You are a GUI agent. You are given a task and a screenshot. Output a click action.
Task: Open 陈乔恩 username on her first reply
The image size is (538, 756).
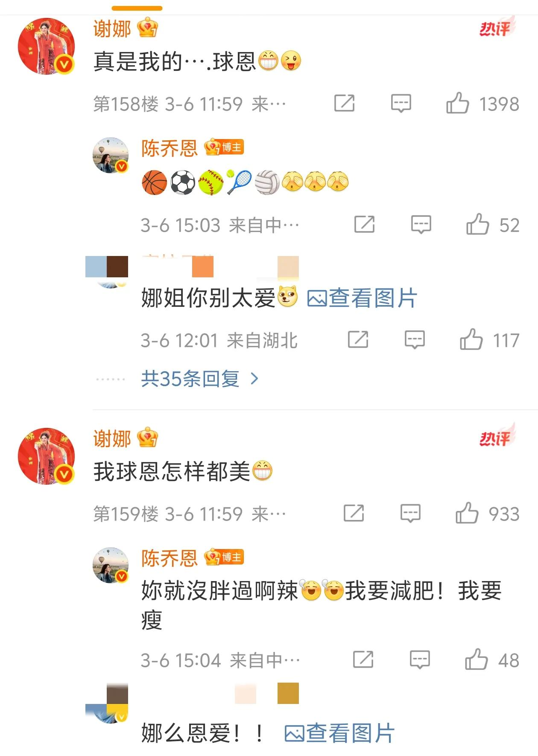[169, 148]
